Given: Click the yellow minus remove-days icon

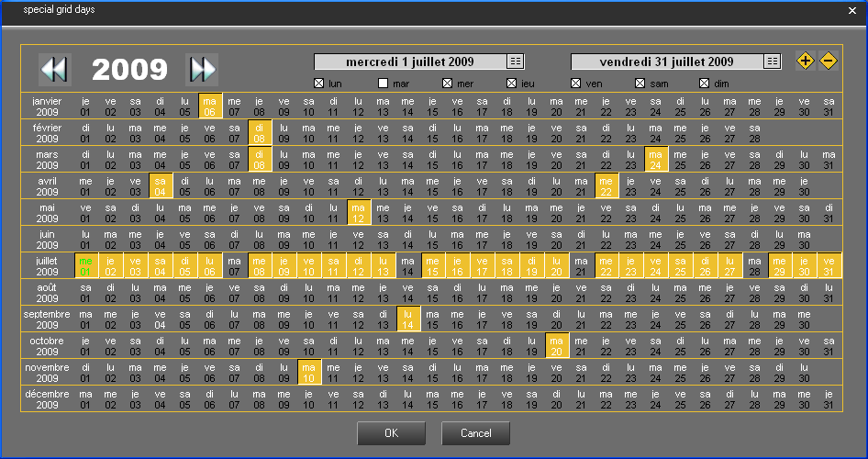Looking at the screenshot, I should point(829,62).
